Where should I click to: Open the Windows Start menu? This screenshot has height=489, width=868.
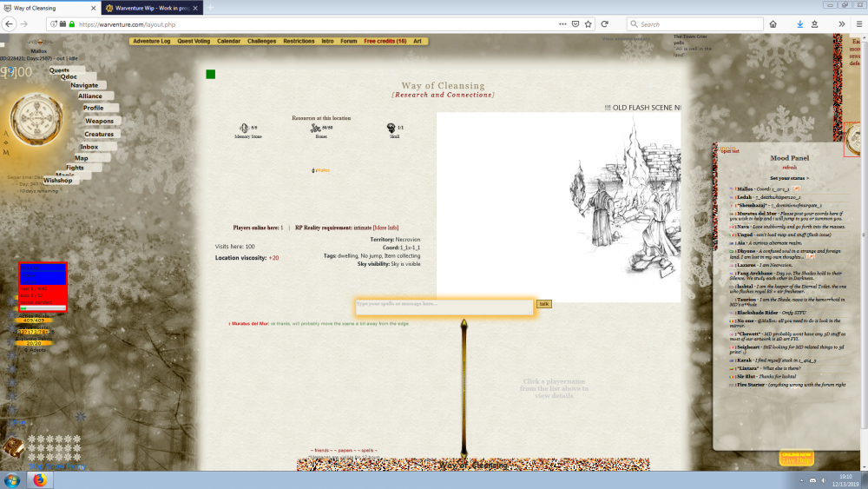pos(12,480)
